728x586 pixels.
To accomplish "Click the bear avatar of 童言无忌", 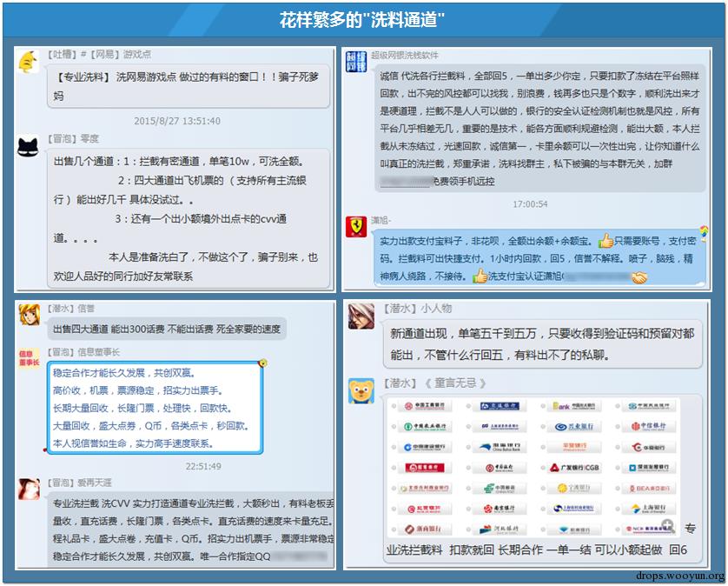I will pos(361,390).
